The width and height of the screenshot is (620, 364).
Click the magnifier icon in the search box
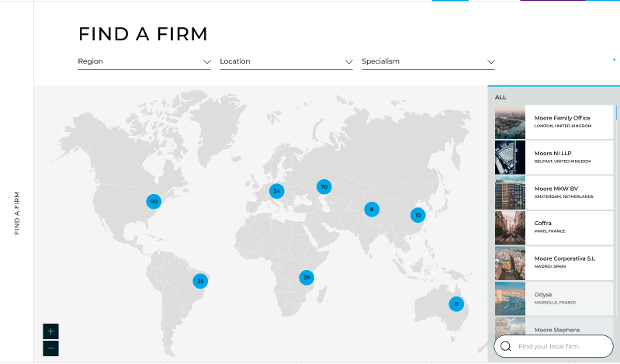506,346
